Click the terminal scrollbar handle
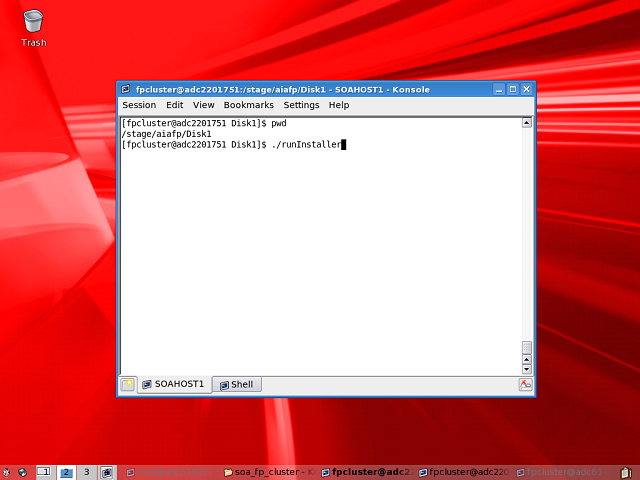 [x=527, y=348]
